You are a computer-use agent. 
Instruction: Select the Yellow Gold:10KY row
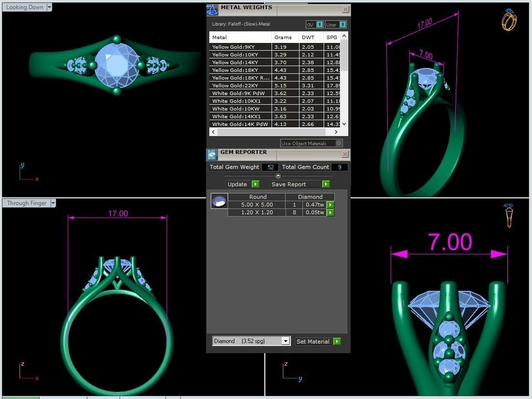click(275, 55)
